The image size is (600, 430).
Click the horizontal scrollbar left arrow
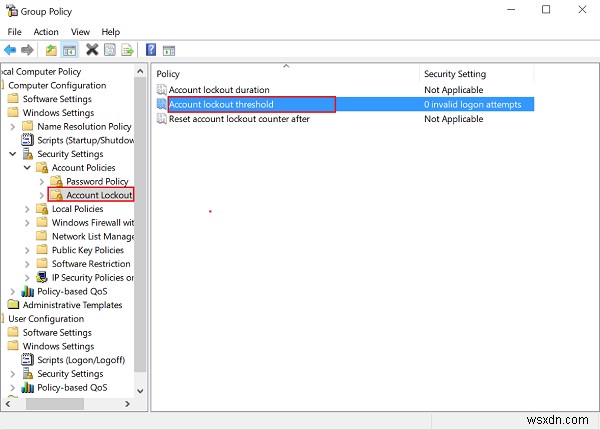tap(8, 404)
